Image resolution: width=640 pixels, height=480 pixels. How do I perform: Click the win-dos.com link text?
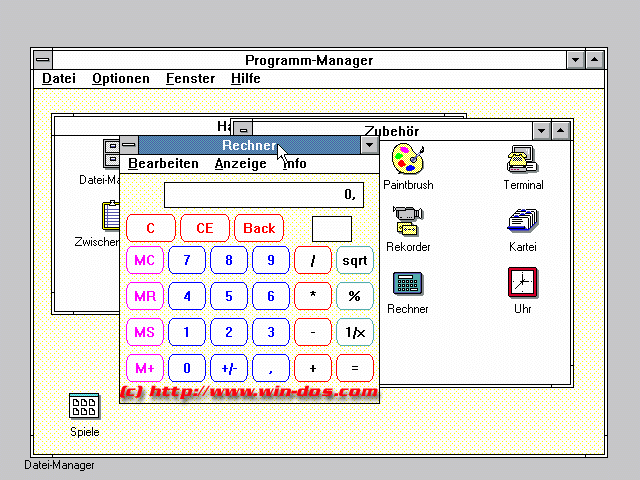point(250,392)
